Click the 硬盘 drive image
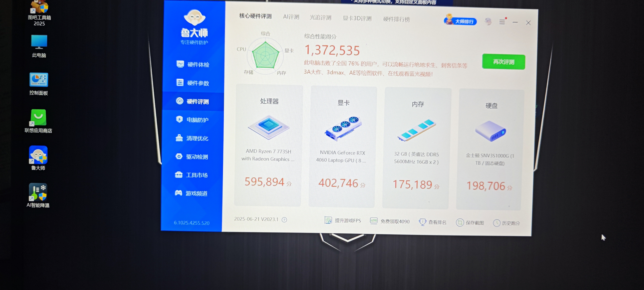Screen dimensions: 644x290 pyautogui.click(x=491, y=131)
